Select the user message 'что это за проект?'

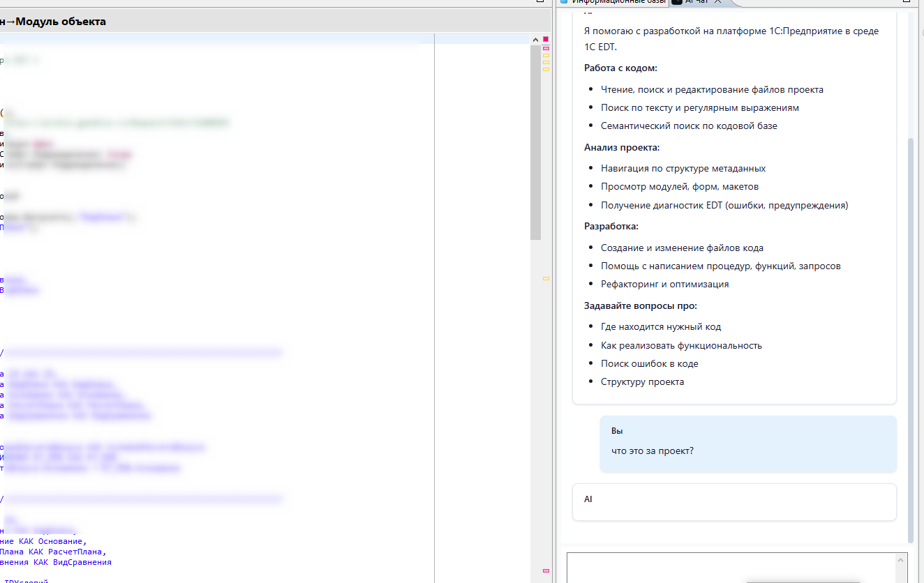tap(748, 444)
